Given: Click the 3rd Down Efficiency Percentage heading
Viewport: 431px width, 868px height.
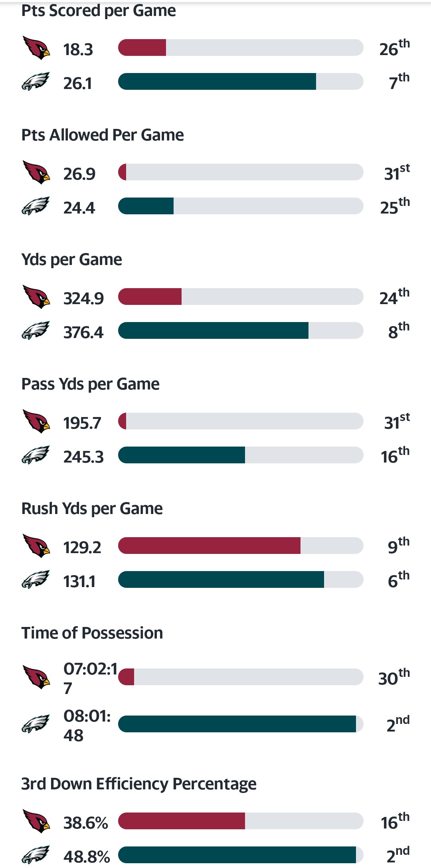Looking at the screenshot, I should coord(139,784).
